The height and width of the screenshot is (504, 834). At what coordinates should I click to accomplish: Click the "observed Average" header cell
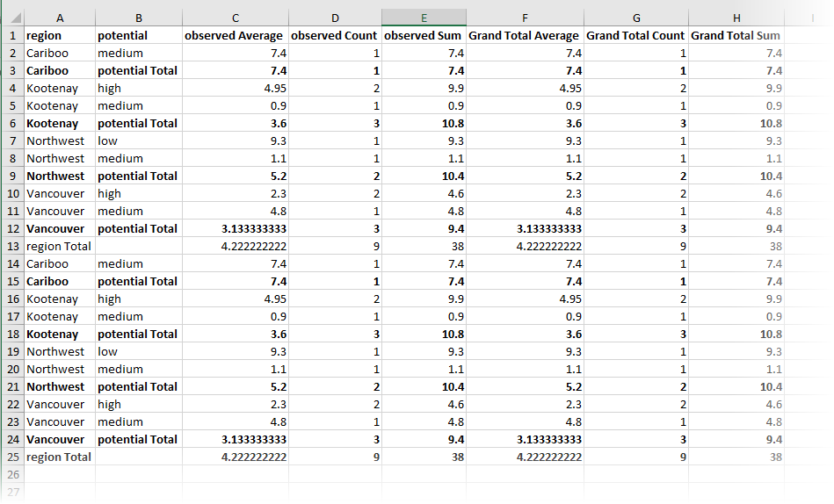[x=235, y=36]
